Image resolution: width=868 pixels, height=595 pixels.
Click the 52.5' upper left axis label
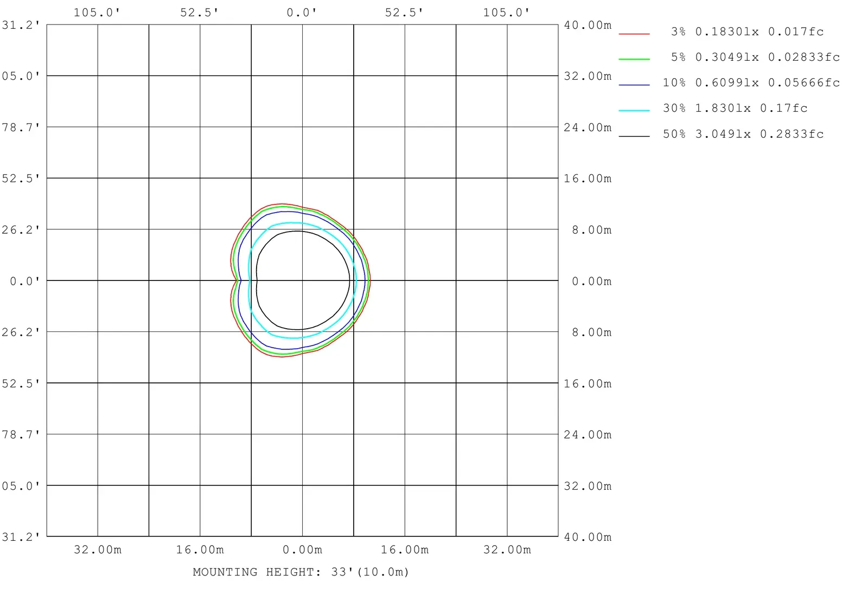[21, 178]
